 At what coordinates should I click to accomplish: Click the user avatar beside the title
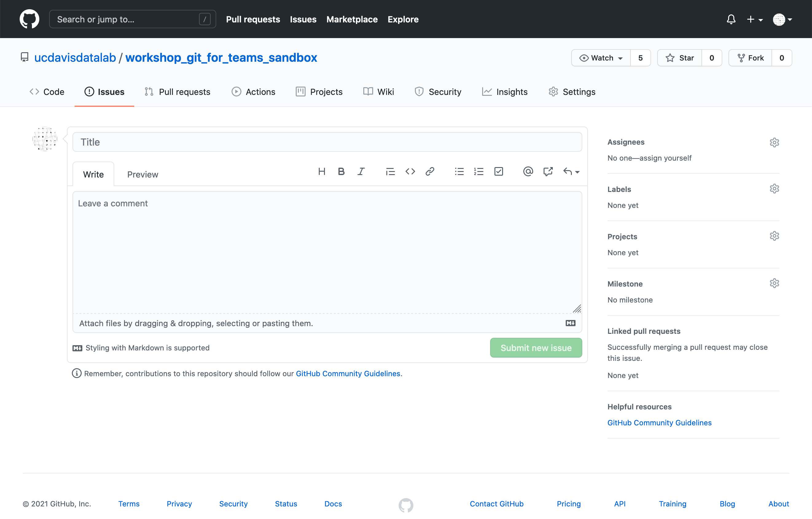pos(45,139)
